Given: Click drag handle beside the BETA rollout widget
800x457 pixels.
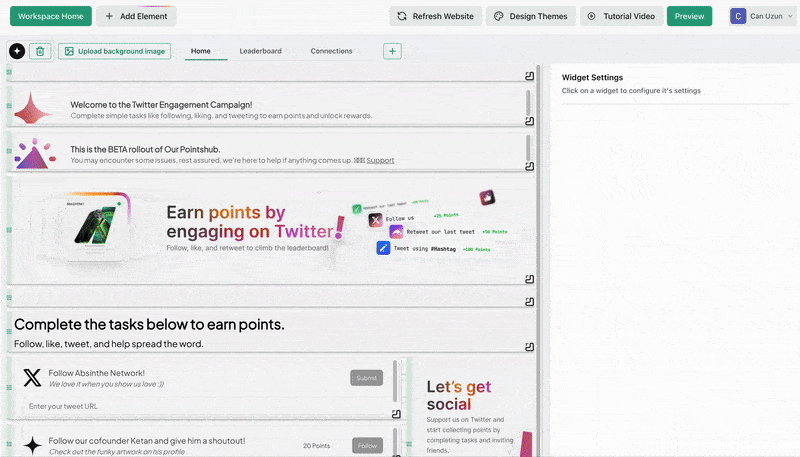Looking at the screenshot, I should click(9, 151).
